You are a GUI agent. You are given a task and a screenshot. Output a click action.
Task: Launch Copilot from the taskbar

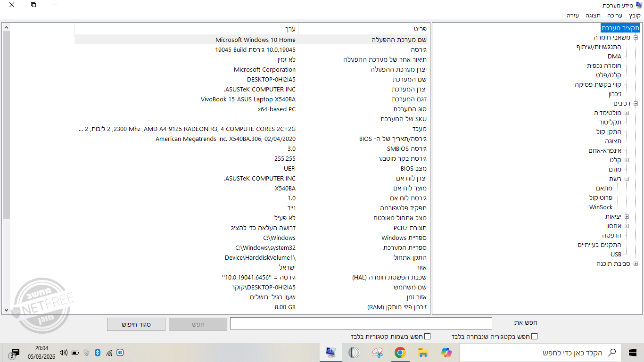(446, 353)
